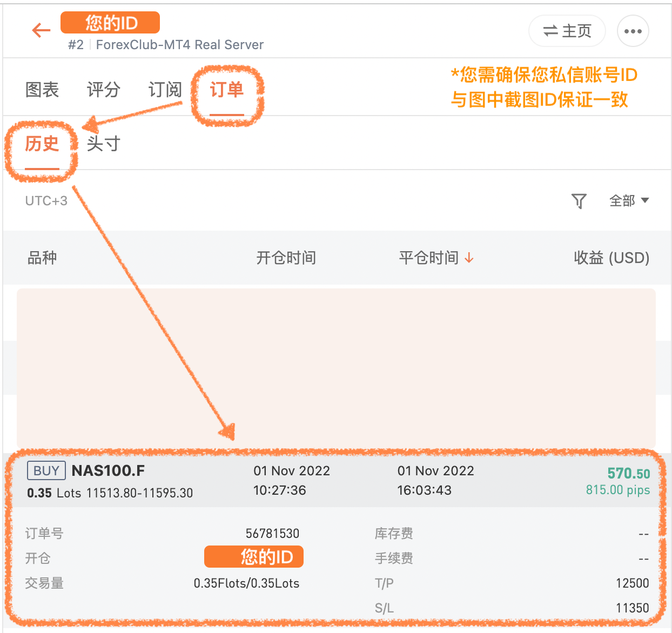Switch to the 图表 tab
Image resolution: width=672 pixels, height=633 pixels.
tap(42, 90)
